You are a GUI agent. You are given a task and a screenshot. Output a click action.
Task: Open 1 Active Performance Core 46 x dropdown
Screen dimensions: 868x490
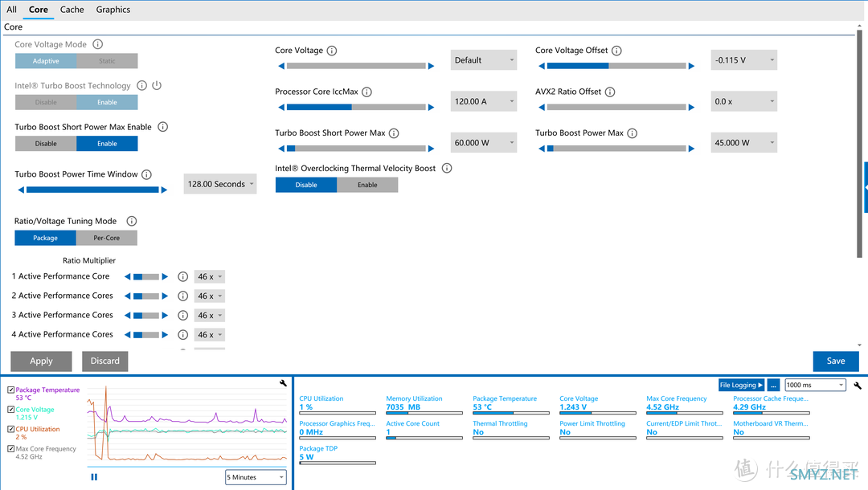pyautogui.click(x=210, y=276)
